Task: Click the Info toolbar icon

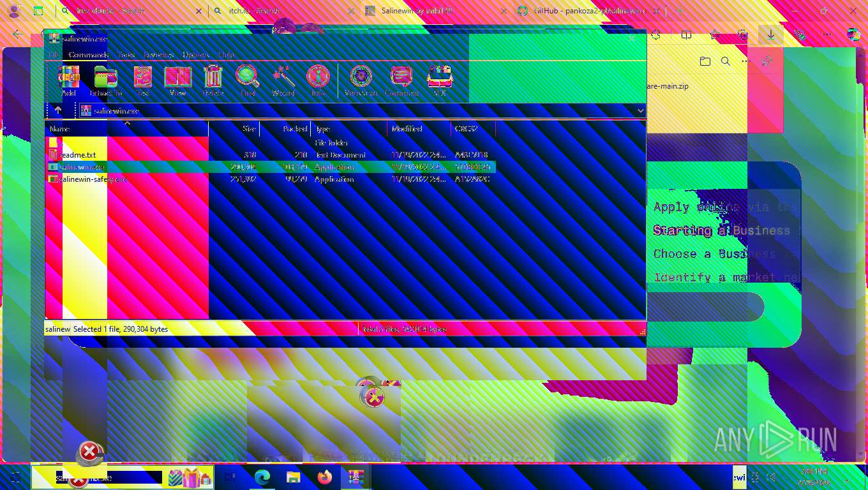Action: coord(318,81)
